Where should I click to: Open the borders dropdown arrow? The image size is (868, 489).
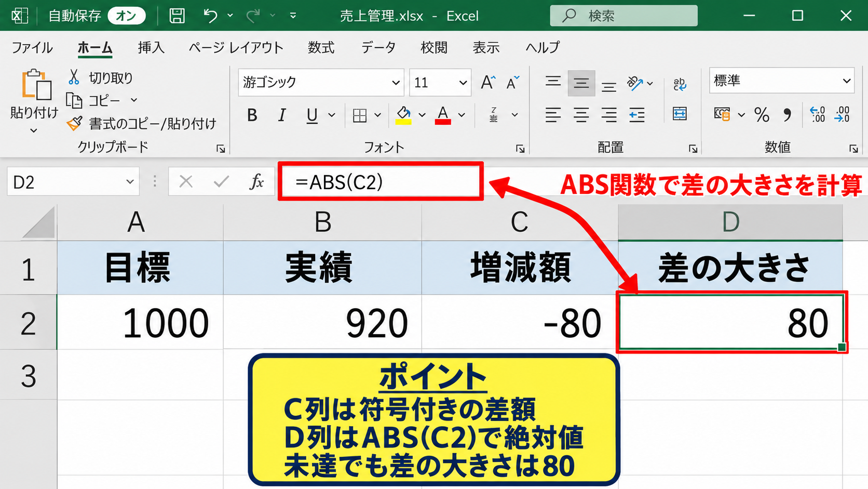pyautogui.click(x=377, y=115)
